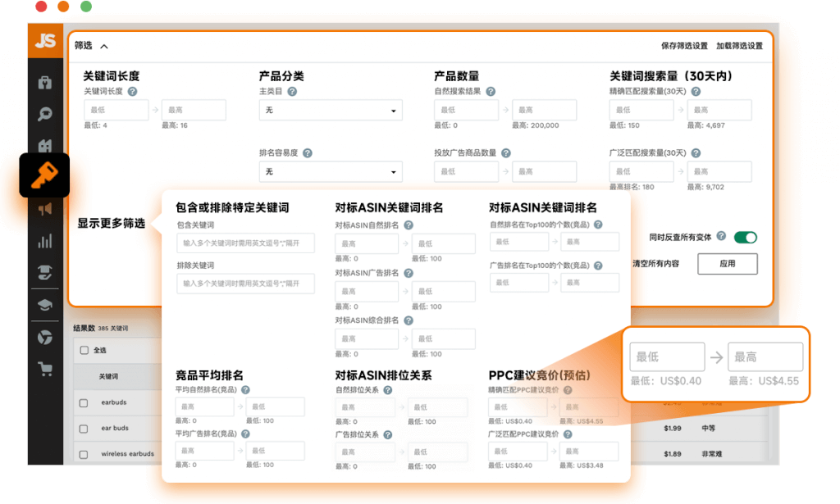This screenshot has height=504, width=840.
Task: Click help icon next to 广告排位关系
Action: click(x=387, y=434)
